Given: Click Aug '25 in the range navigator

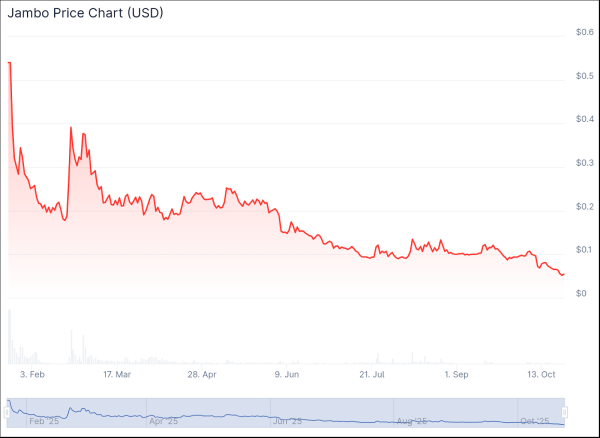Looking at the screenshot, I should click(x=412, y=422).
